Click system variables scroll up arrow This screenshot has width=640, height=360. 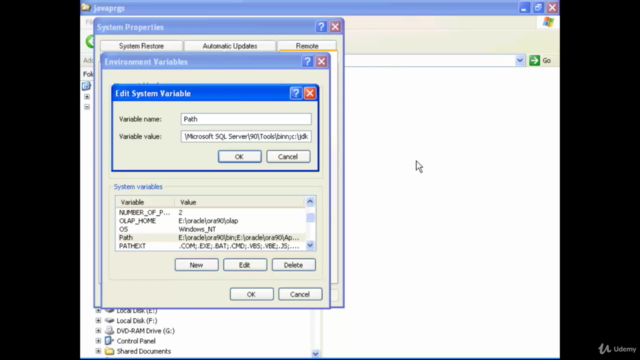click(310, 202)
